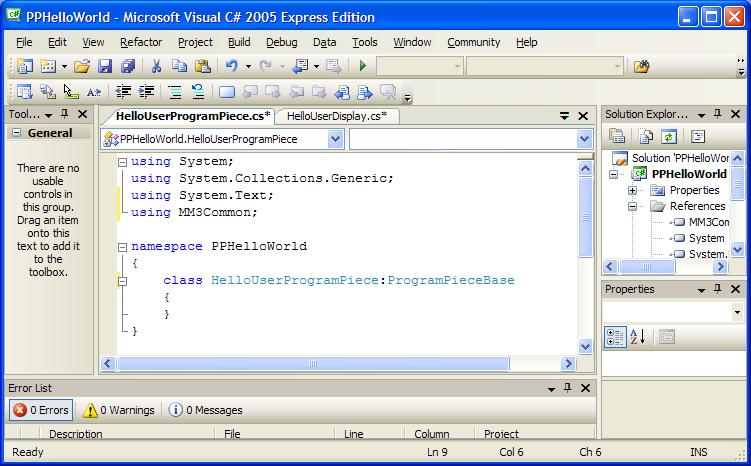751x466 pixels.
Task: Click the code editor vertical scrollbar thumb
Action: [x=585, y=217]
